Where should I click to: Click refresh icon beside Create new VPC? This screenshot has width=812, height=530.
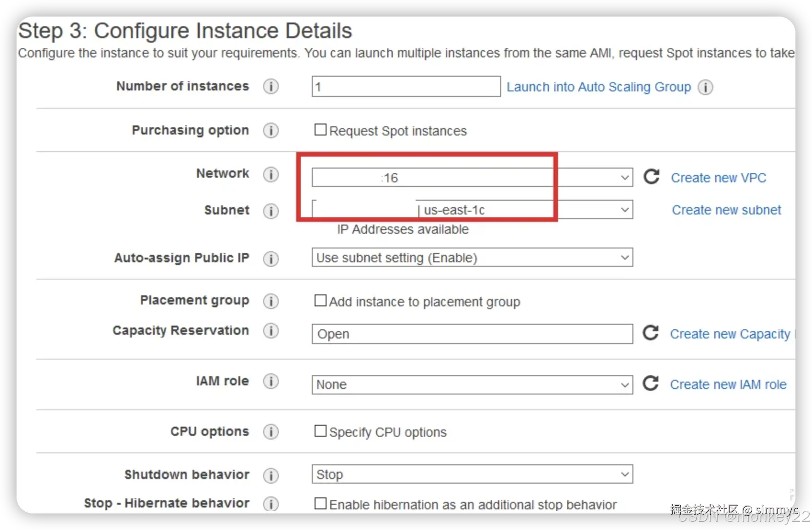tap(651, 177)
